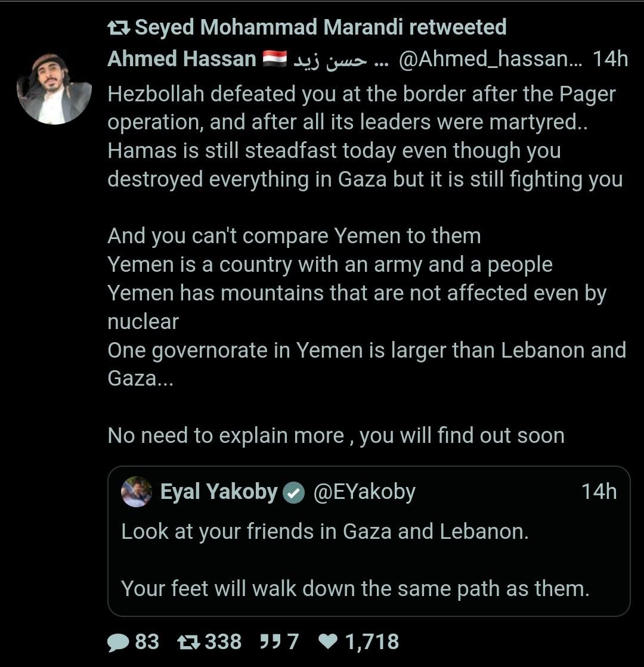Screen dimensions: 644x667
Task: Like the tweet with the heart icon
Action: [327, 642]
